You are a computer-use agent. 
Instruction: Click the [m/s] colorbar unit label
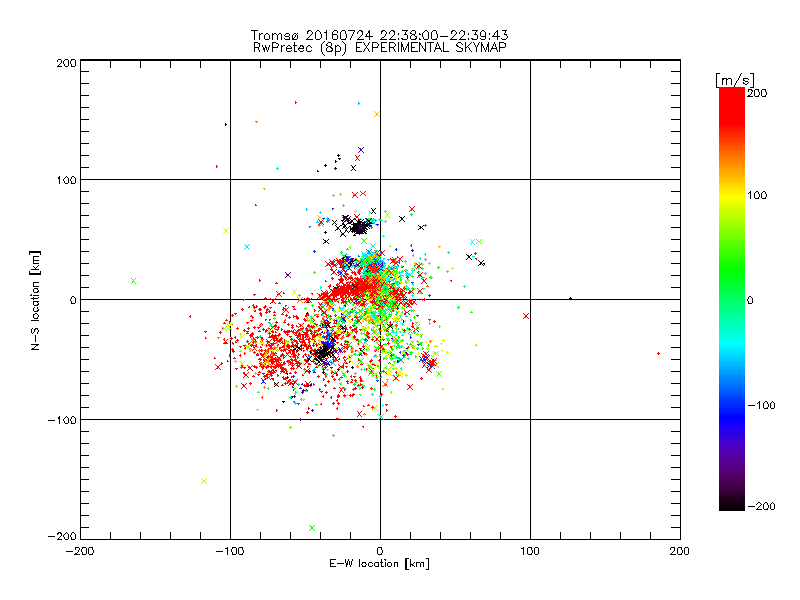(x=735, y=81)
